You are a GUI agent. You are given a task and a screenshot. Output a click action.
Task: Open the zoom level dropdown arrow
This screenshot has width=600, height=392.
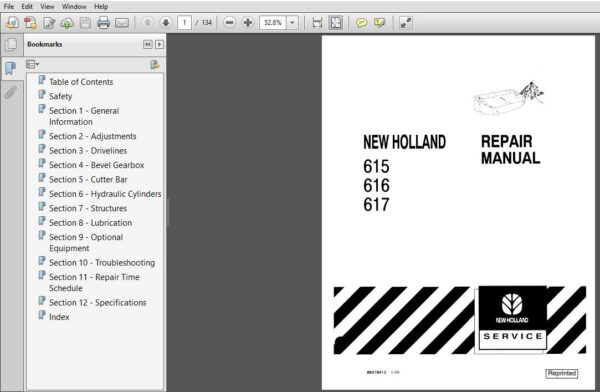292,23
